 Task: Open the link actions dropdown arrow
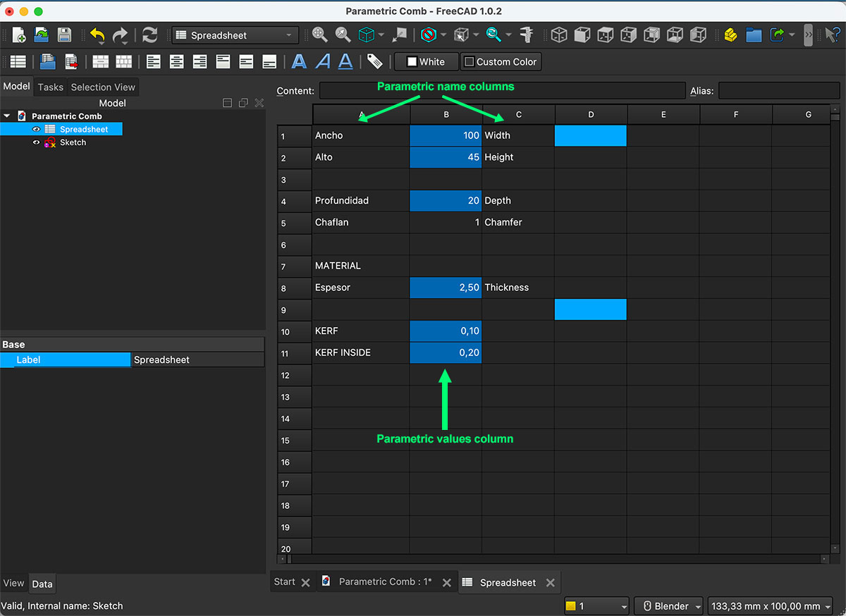[792, 35]
